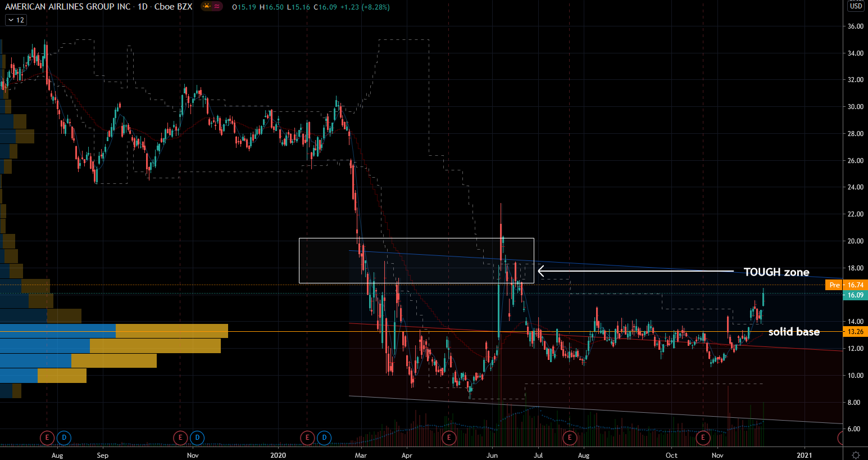
Task: Click the Jun label on the time axis
Action: [492, 456]
